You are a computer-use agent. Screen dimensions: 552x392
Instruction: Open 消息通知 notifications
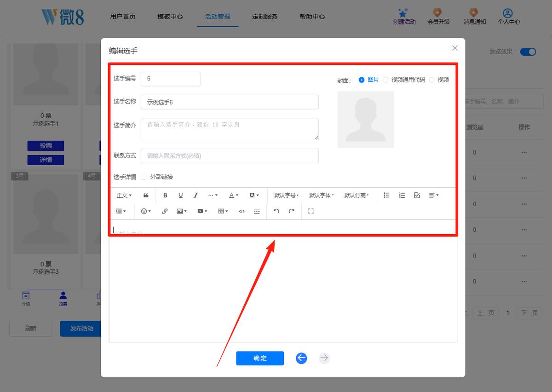pyautogui.click(x=474, y=17)
